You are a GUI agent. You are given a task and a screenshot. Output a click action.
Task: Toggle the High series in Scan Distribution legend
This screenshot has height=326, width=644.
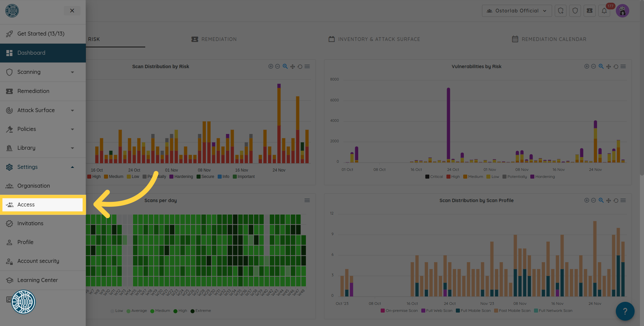pyautogui.click(x=94, y=177)
